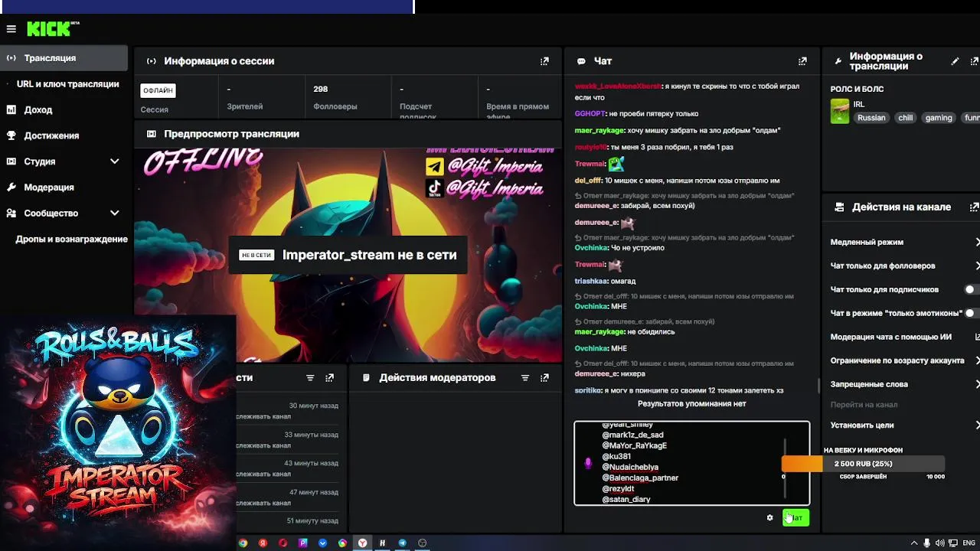
Task: Edit stream information with pencil icon
Action: [955, 61]
